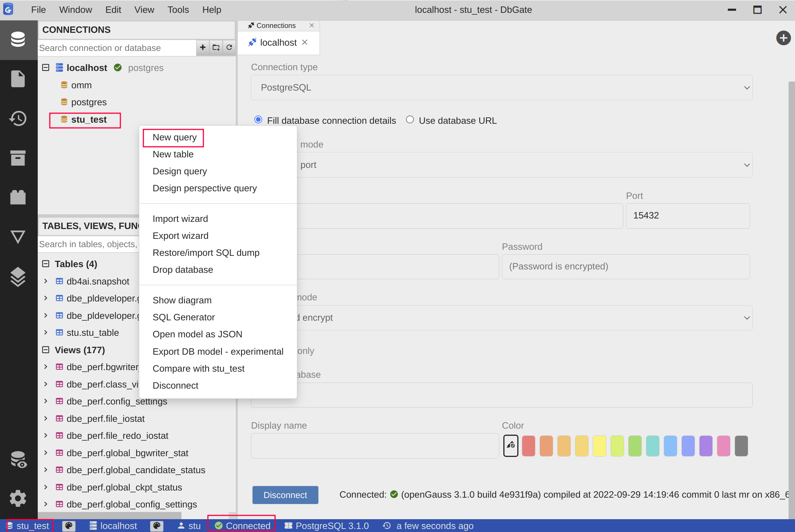795x532 pixels.
Task: Choose New table from context menu
Action: coord(218,154)
